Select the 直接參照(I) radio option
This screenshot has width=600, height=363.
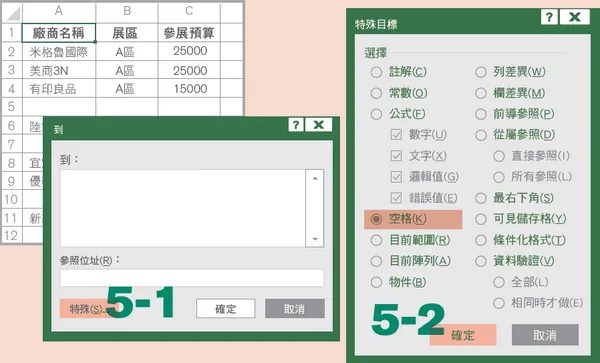pos(499,156)
